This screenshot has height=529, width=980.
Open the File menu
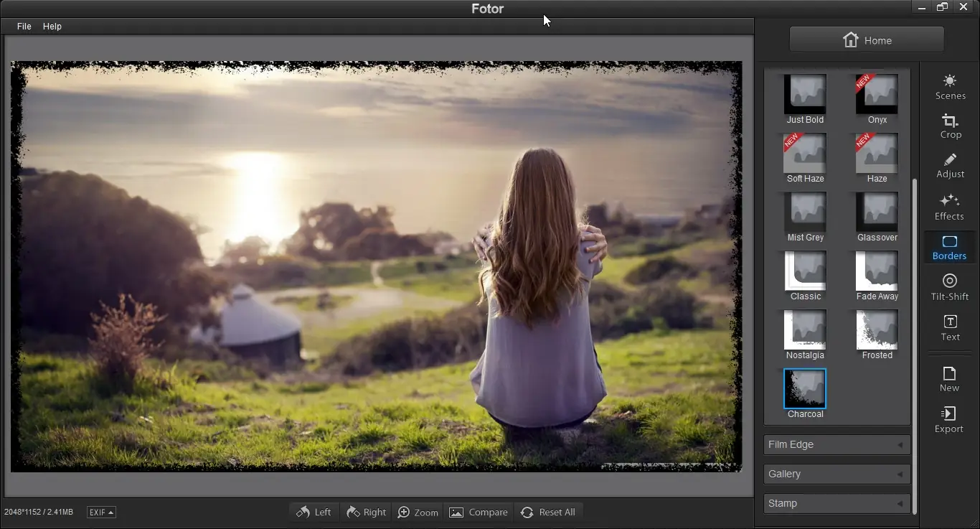pyautogui.click(x=24, y=26)
